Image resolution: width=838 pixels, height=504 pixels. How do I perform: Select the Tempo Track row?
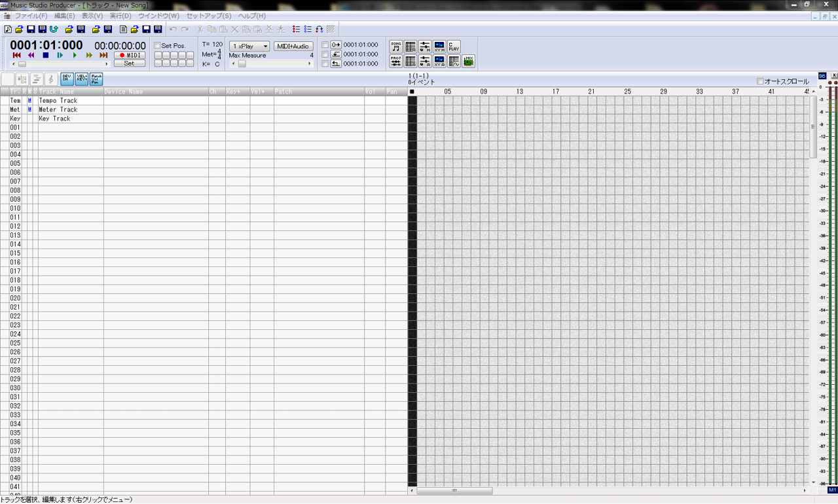tap(58, 101)
